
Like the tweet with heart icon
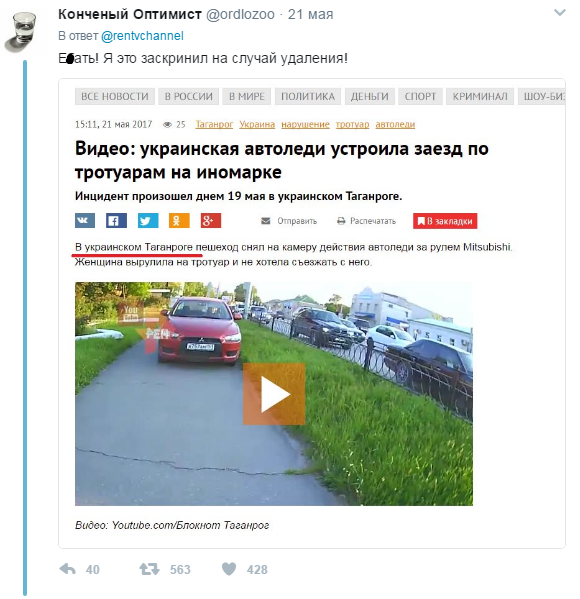click(x=229, y=569)
